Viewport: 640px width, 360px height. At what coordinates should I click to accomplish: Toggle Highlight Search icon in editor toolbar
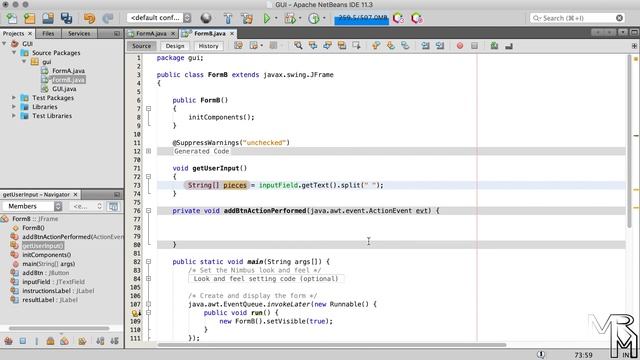[x=342, y=46]
